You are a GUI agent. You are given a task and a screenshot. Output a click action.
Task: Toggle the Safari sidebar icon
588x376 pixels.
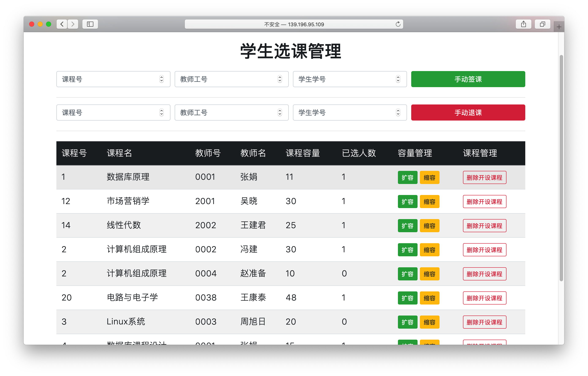pyautogui.click(x=90, y=24)
